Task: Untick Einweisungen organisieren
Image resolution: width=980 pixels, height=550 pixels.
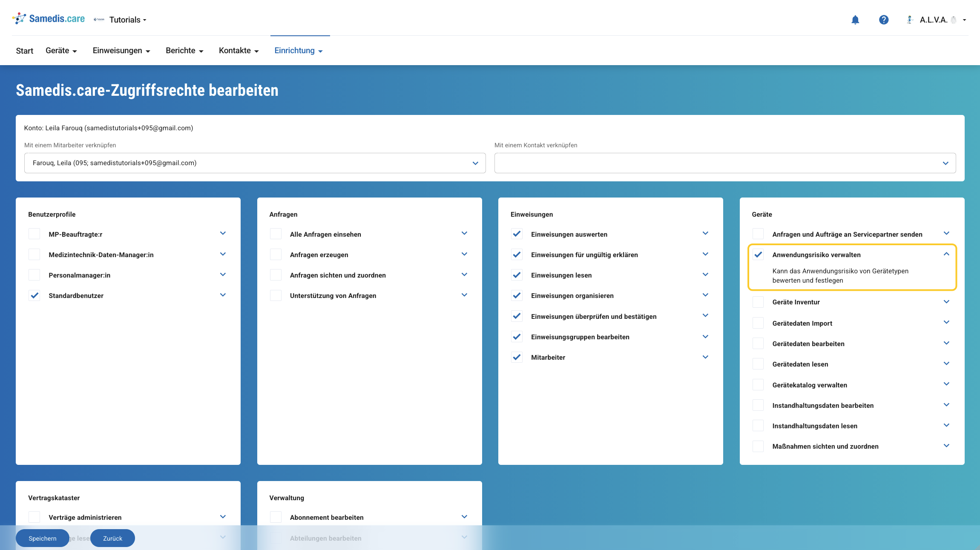Action: 517,295
